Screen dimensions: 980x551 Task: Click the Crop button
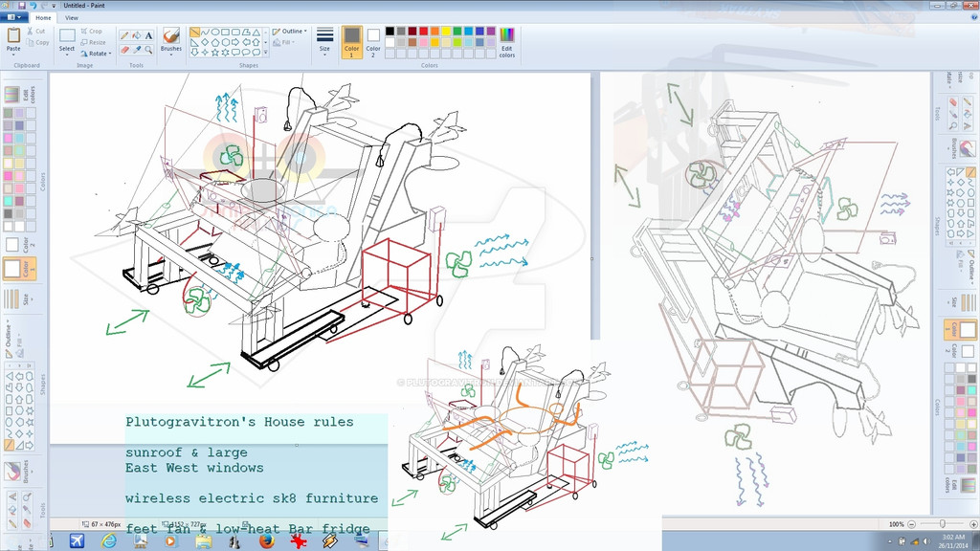coord(91,32)
